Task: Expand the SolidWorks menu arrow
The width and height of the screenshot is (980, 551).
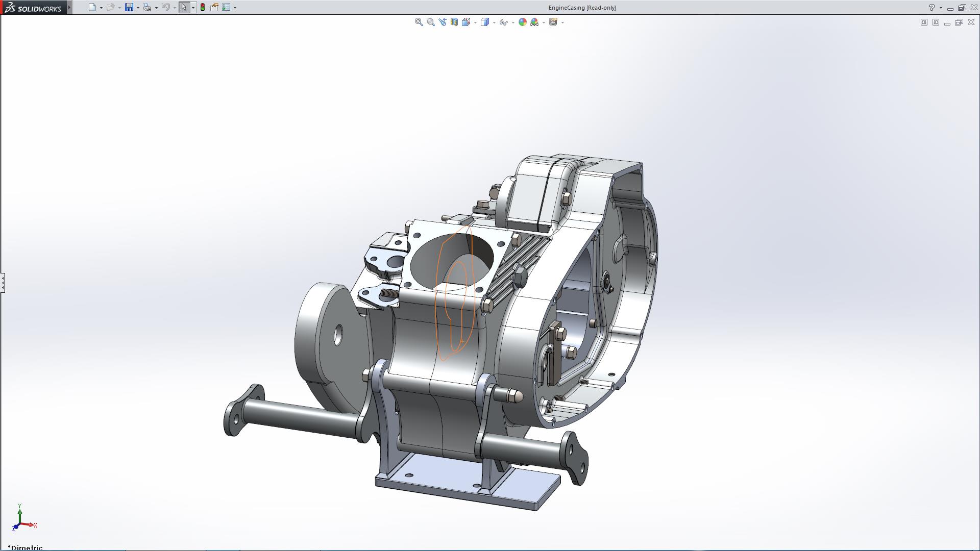Action: pyautogui.click(x=69, y=7)
